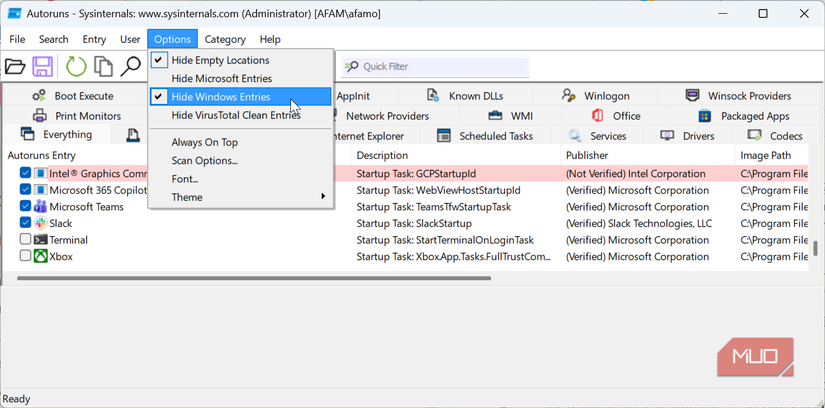
Task: Toggle Hide Windows Entries option
Action: click(x=241, y=97)
